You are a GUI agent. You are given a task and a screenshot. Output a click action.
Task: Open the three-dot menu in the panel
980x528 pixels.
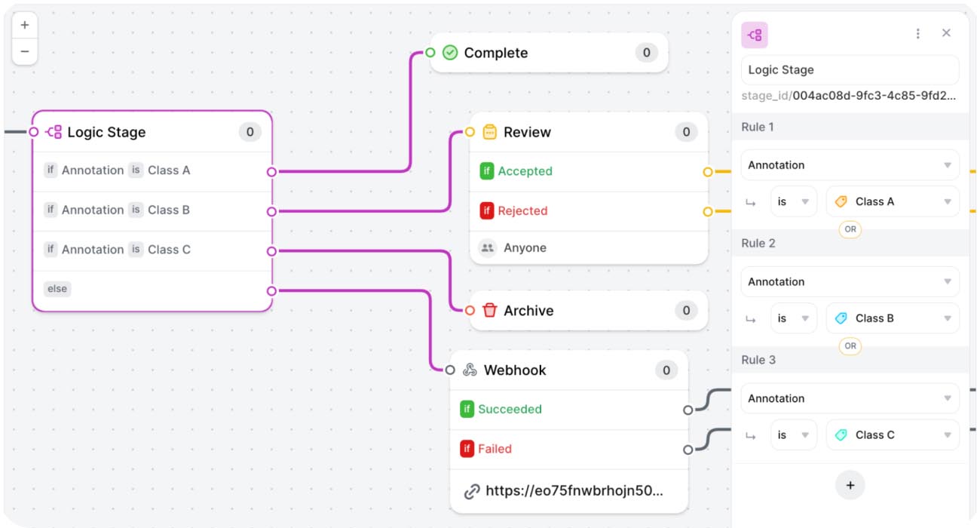tap(917, 33)
